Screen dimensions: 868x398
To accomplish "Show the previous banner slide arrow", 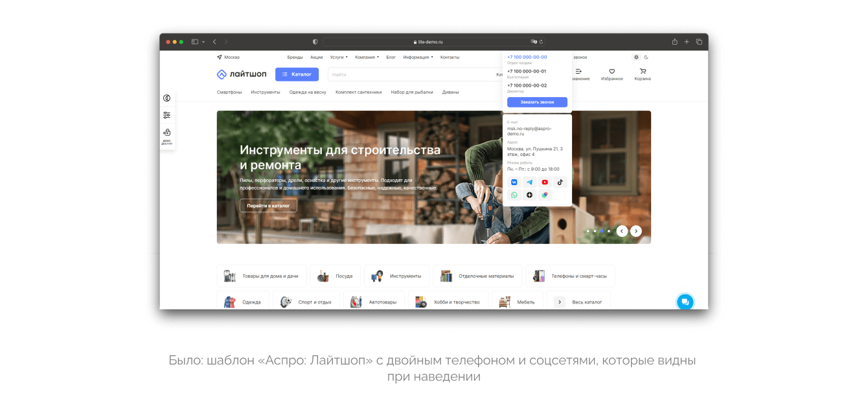I will (622, 231).
